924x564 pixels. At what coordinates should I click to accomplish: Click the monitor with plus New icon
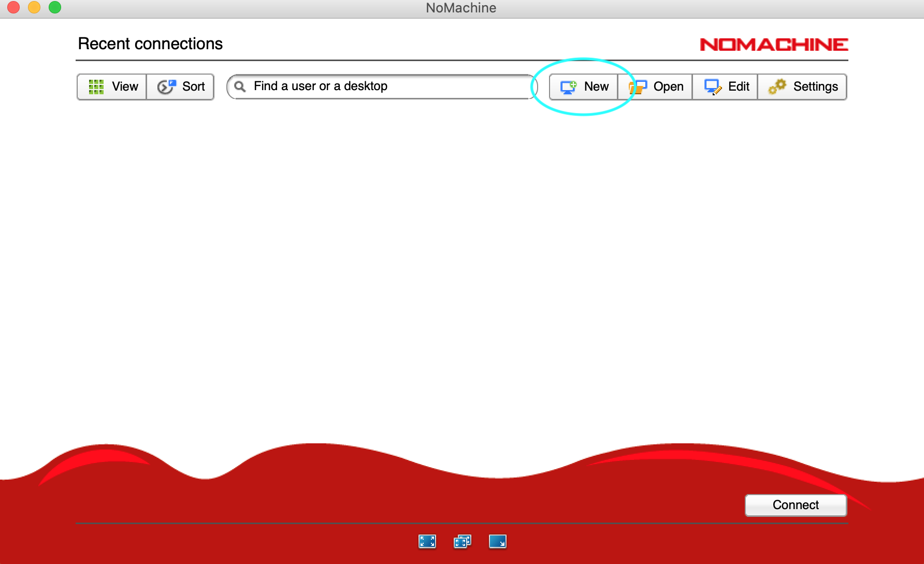tap(568, 86)
